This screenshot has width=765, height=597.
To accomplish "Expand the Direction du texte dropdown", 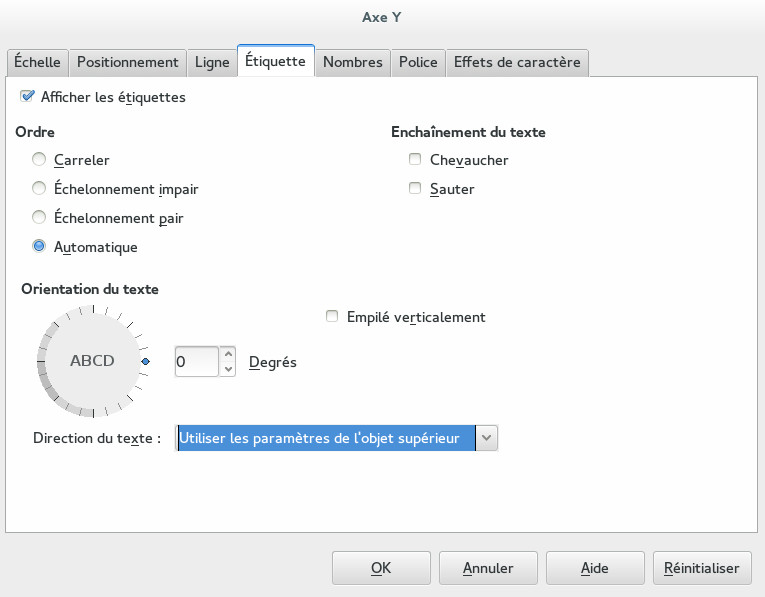I will click(486, 438).
